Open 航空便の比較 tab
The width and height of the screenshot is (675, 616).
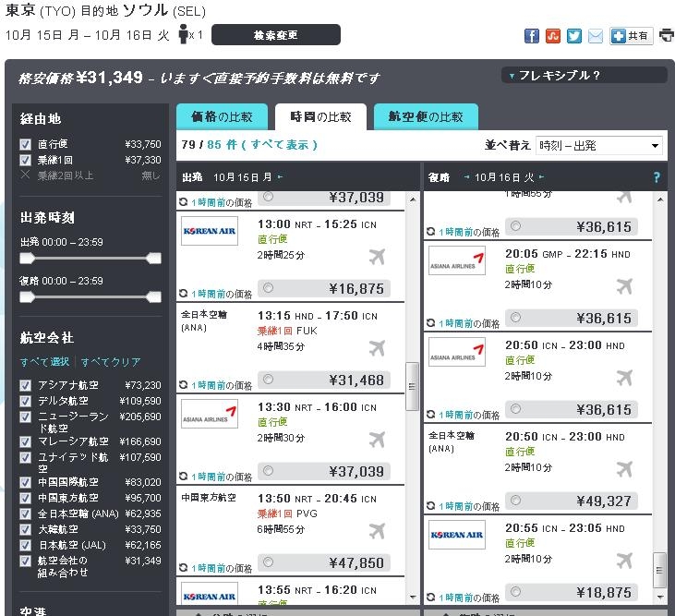[x=426, y=116]
